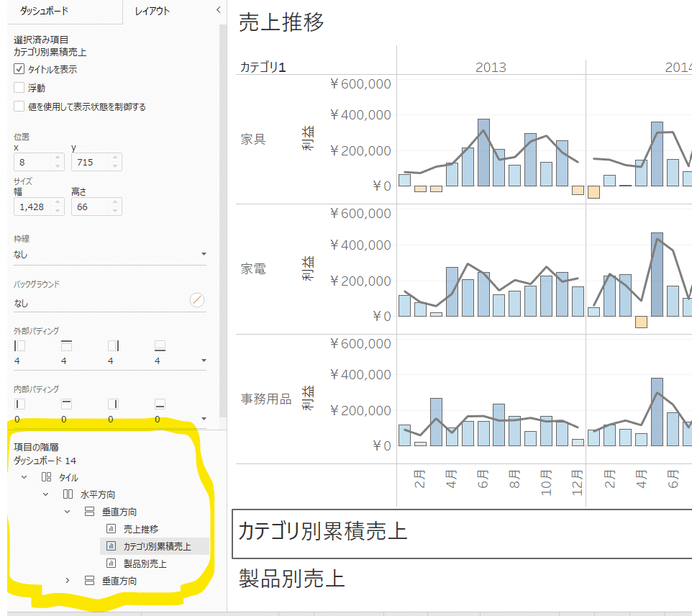692x616 pixels.
Task: Collapse the タイル tree node
Action: point(24,477)
